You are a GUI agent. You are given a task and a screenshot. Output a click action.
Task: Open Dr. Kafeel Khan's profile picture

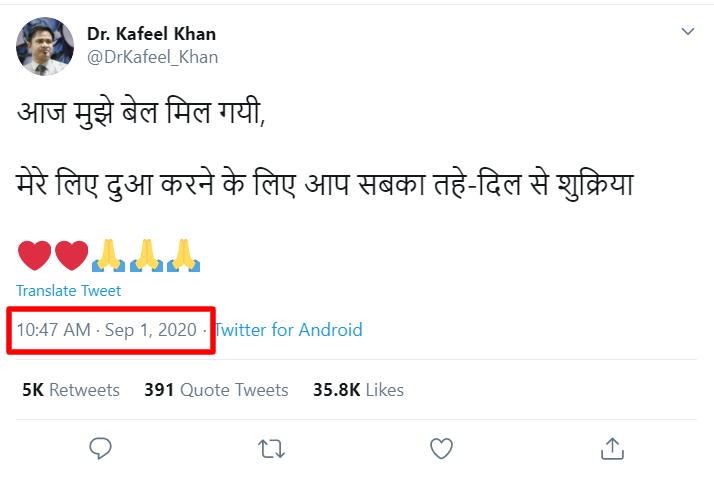[45, 46]
